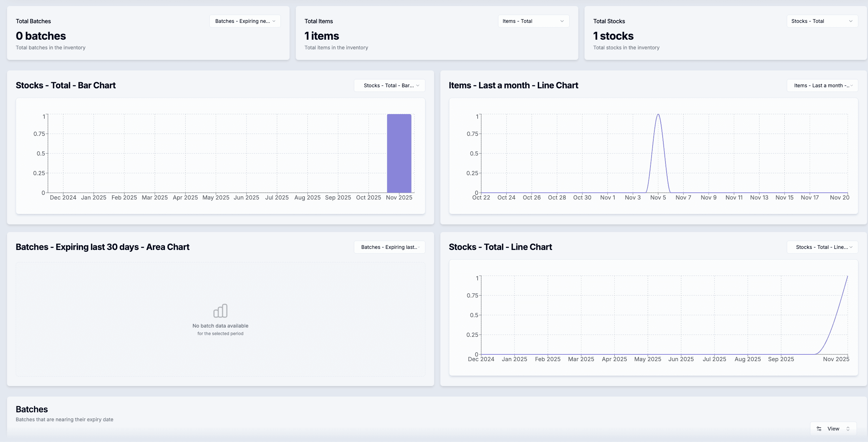Click the Batches section heading
Screen dimensions: 868x442
point(31,409)
